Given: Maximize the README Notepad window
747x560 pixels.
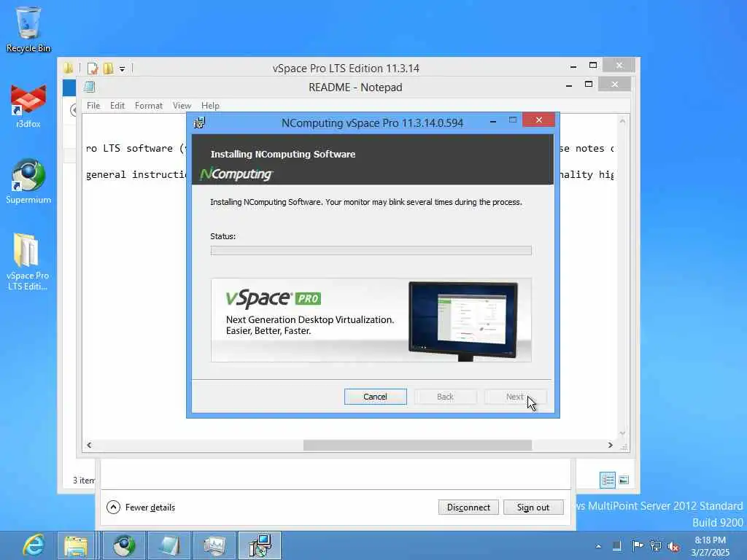Looking at the screenshot, I should pyautogui.click(x=589, y=85).
